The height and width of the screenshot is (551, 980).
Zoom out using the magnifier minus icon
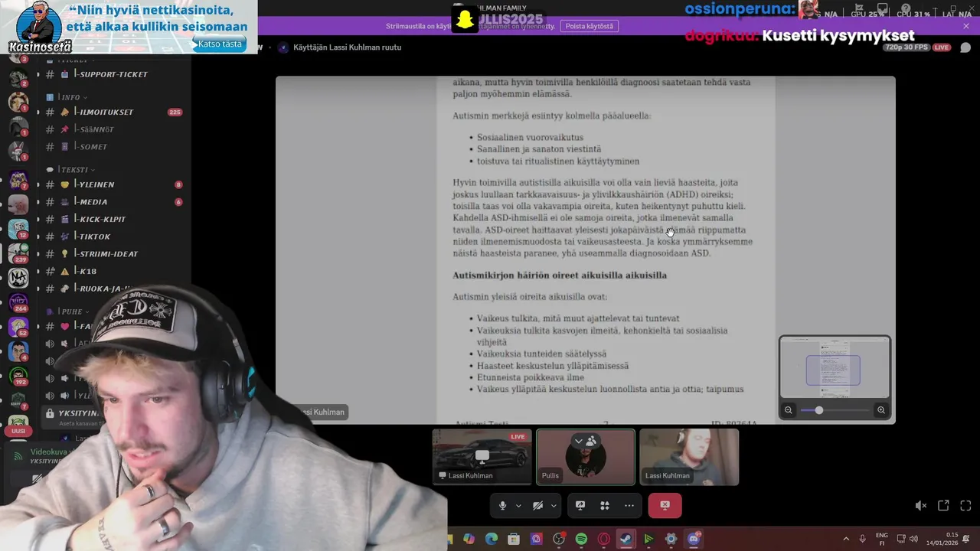[789, 410]
